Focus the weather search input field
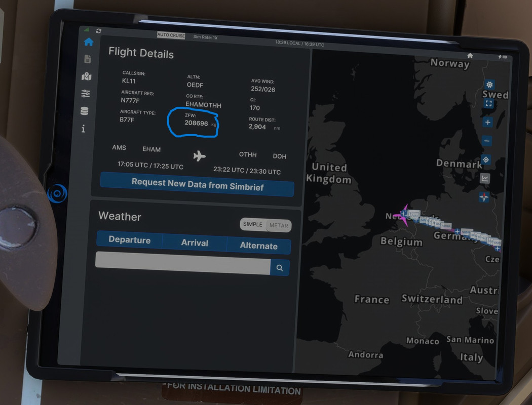 tap(183, 263)
